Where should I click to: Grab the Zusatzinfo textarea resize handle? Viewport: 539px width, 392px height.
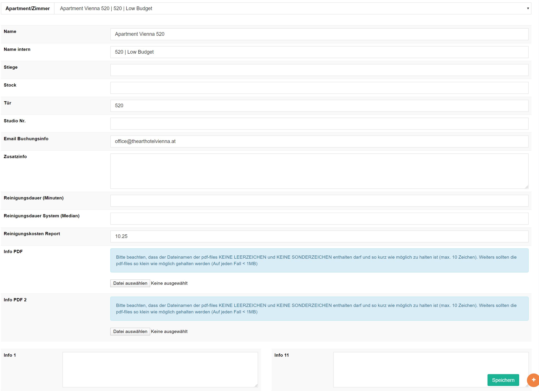click(x=527, y=187)
